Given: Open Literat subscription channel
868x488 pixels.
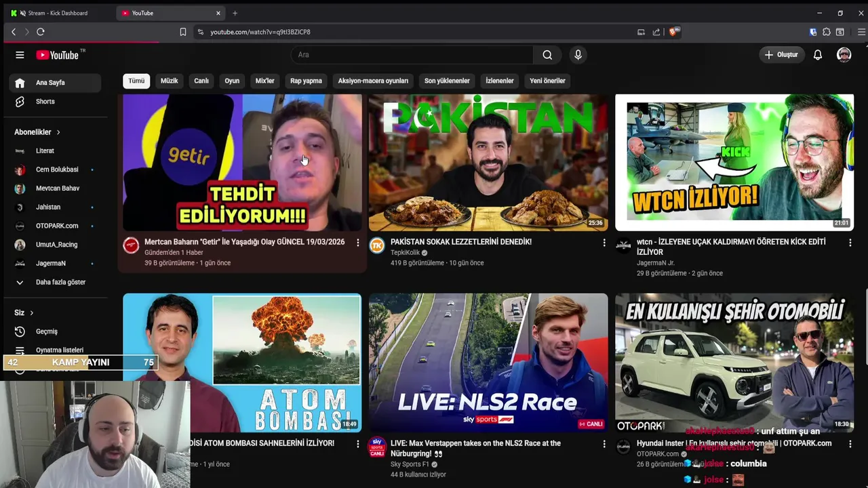Looking at the screenshot, I should (x=55, y=150).
